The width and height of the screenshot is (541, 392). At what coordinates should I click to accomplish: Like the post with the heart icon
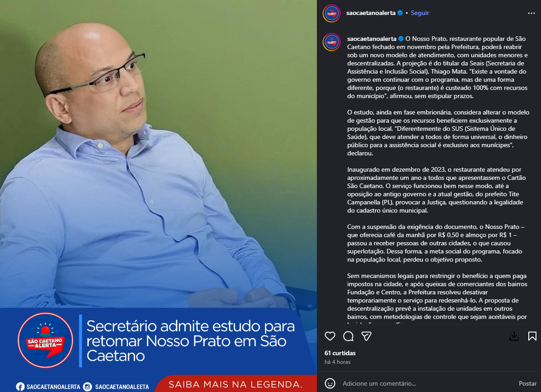[330, 336]
